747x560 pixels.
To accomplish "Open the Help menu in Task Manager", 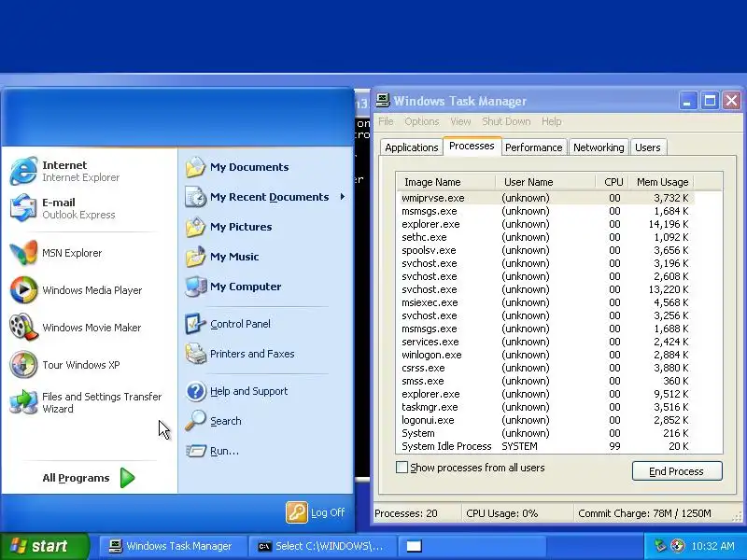I will [x=551, y=121].
